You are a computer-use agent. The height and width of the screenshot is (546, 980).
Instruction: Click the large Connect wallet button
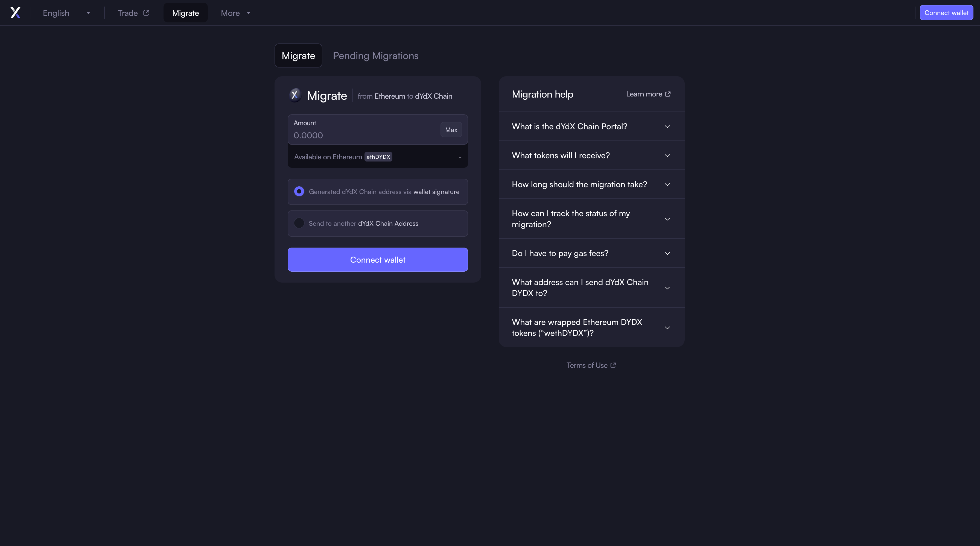point(378,260)
